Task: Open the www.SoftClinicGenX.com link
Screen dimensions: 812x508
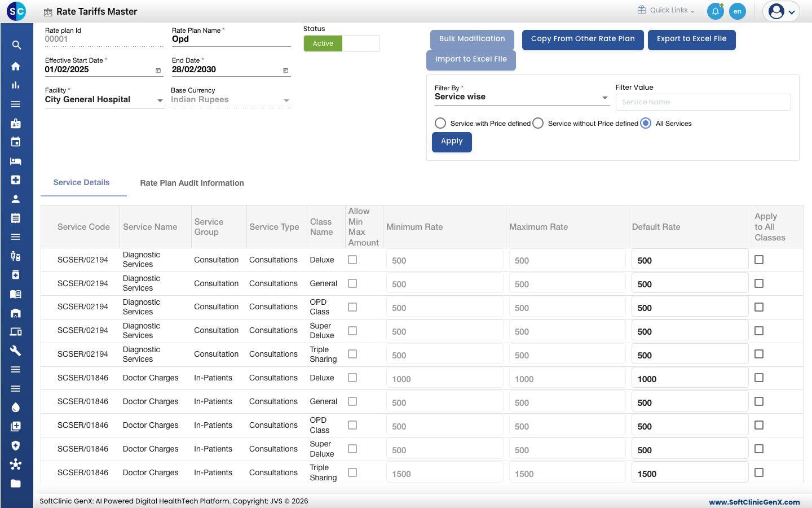Action: tap(754, 502)
